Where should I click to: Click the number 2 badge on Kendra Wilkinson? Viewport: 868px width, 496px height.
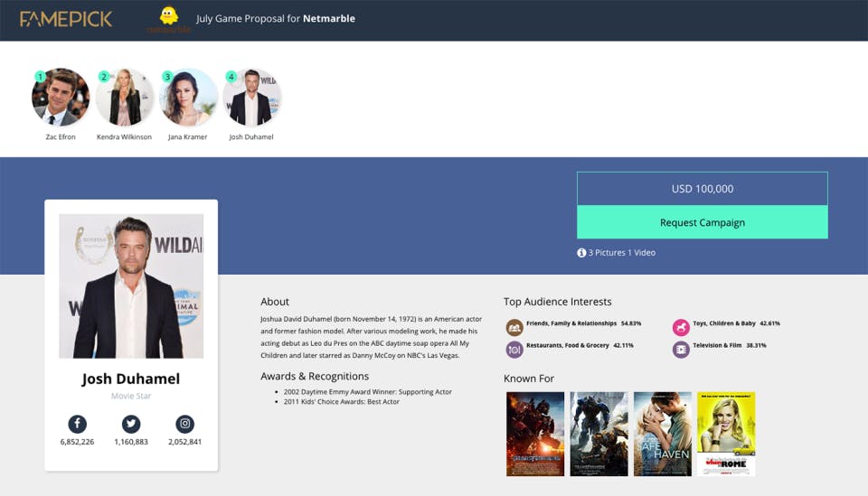click(103, 77)
